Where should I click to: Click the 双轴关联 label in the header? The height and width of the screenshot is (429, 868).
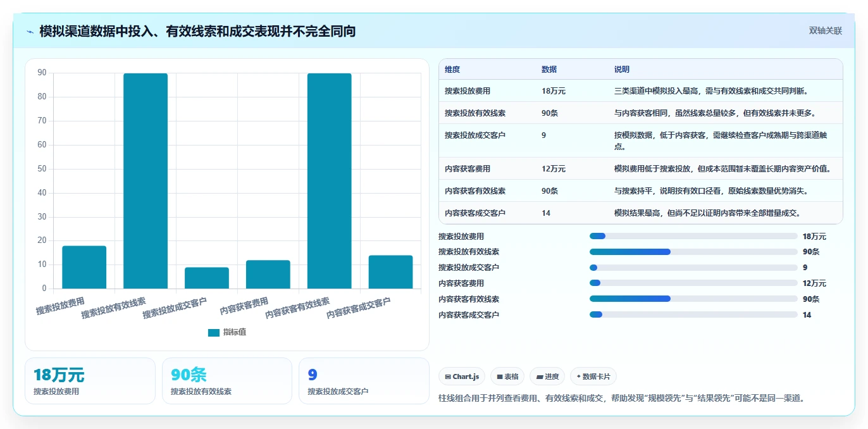point(826,31)
